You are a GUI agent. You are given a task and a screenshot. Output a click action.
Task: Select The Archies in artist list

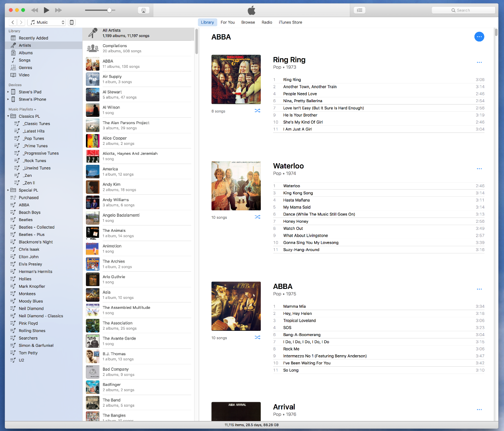tap(139, 264)
